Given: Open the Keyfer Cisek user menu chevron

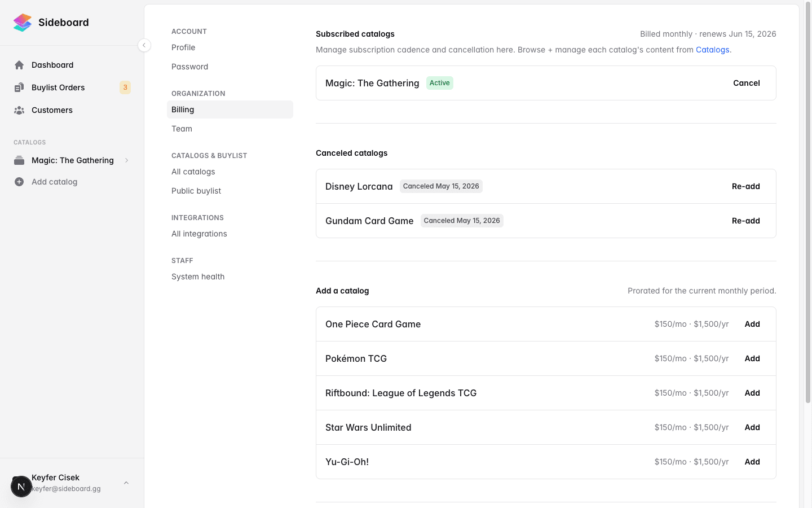Looking at the screenshot, I should (126, 483).
